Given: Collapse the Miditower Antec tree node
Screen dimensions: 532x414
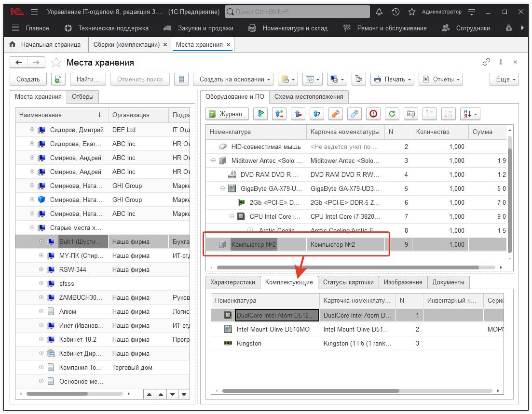Looking at the screenshot, I should 214,160.
